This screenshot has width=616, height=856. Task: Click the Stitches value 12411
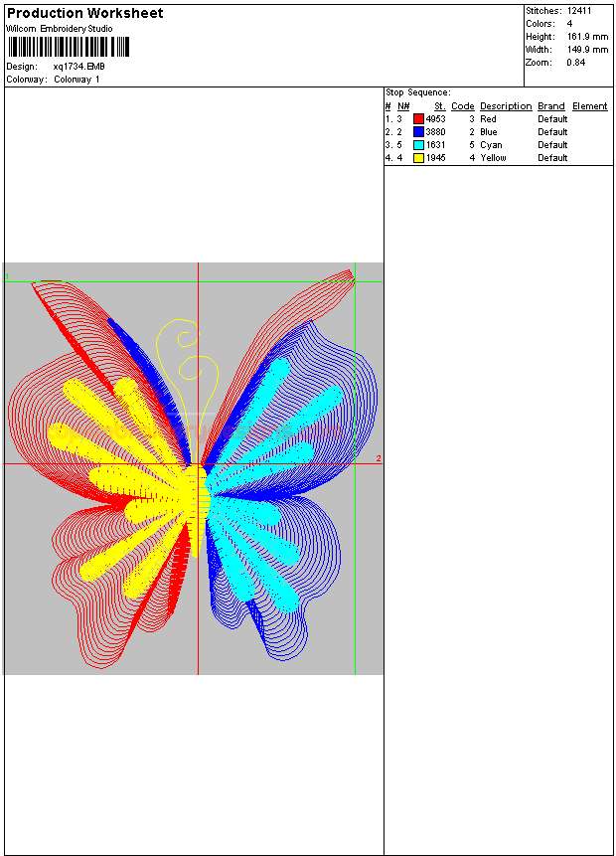579,11
